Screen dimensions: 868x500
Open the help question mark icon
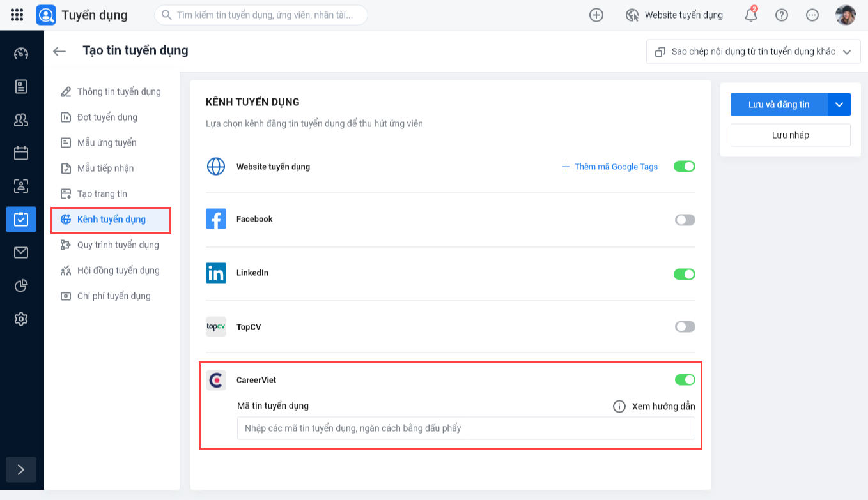(782, 15)
